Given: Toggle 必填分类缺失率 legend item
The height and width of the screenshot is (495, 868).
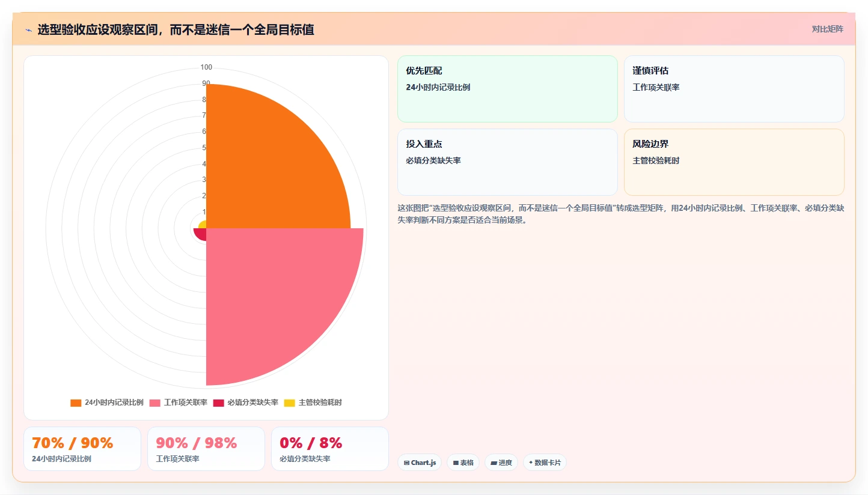Looking at the screenshot, I should tap(246, 402).
